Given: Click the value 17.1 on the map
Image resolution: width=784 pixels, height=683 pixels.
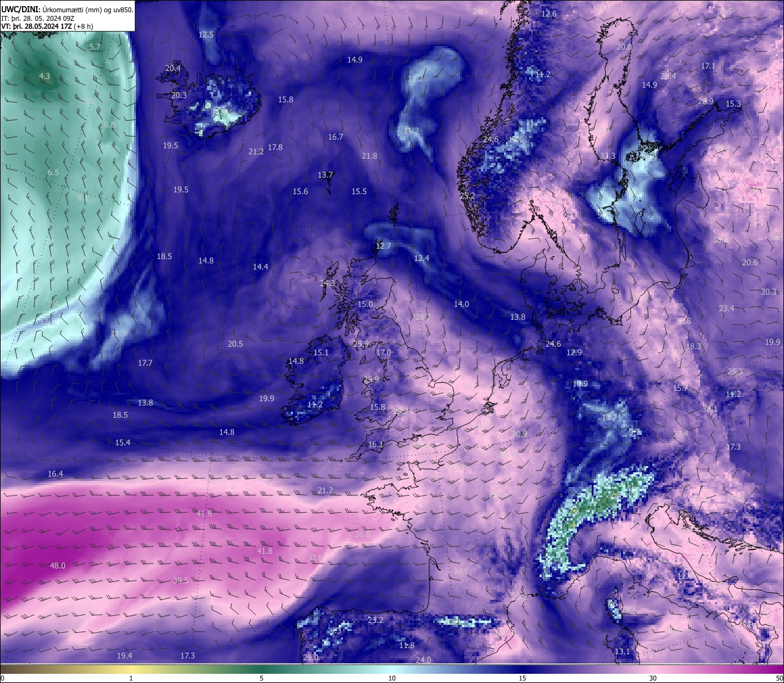Looking at the screenshot, I should coord(708,66).
